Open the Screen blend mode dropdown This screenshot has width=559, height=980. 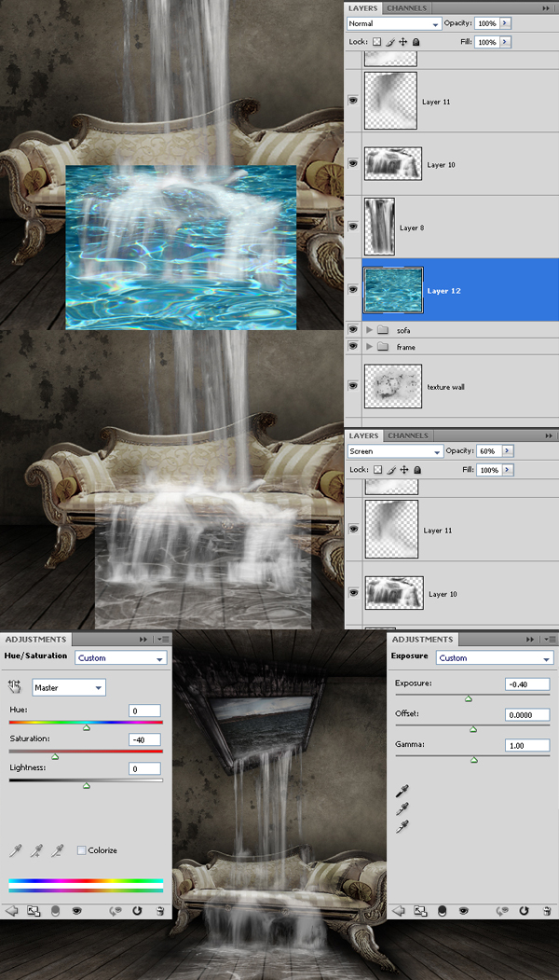(x=393, y=451)
